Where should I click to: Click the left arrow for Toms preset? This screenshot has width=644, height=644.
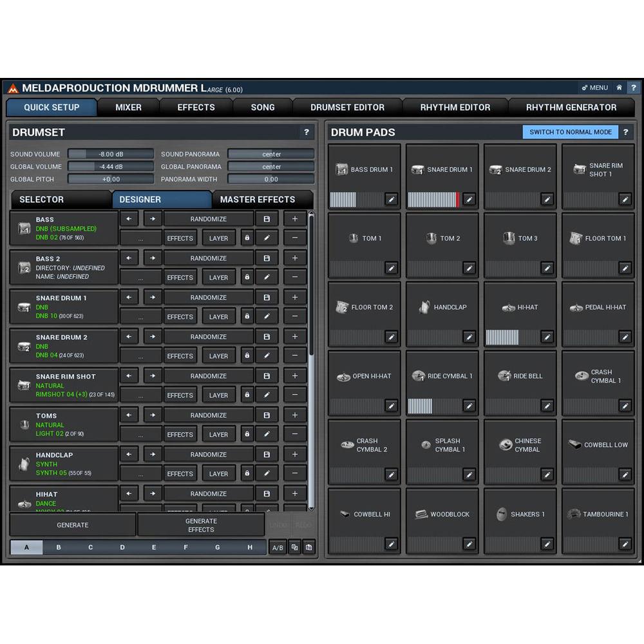(x=129, y=415)
